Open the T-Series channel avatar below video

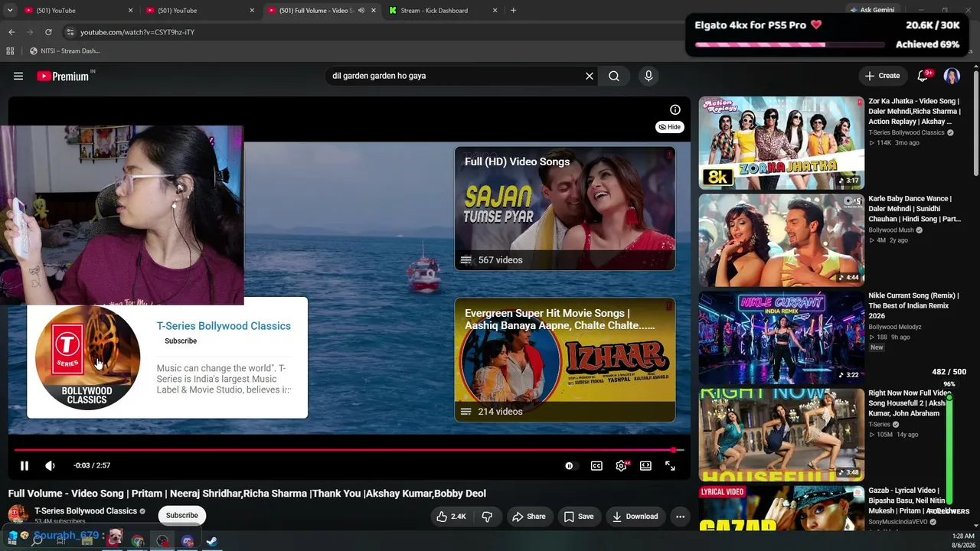coord(18,514)
